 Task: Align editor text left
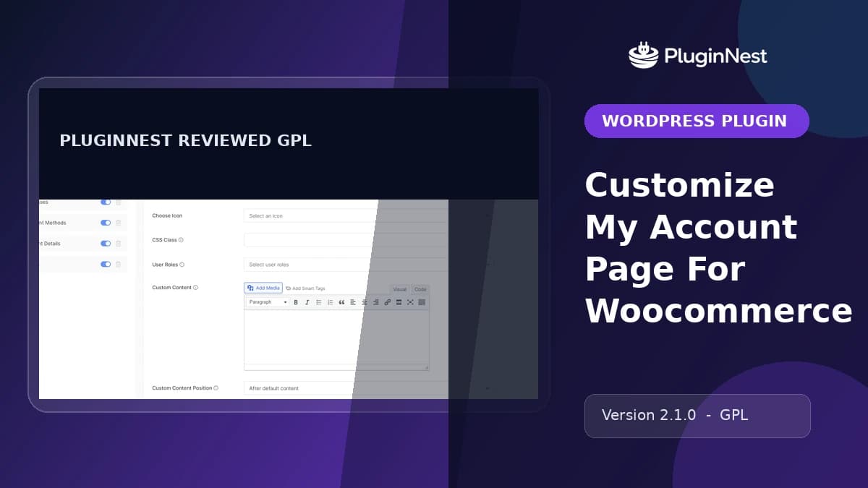353,302
